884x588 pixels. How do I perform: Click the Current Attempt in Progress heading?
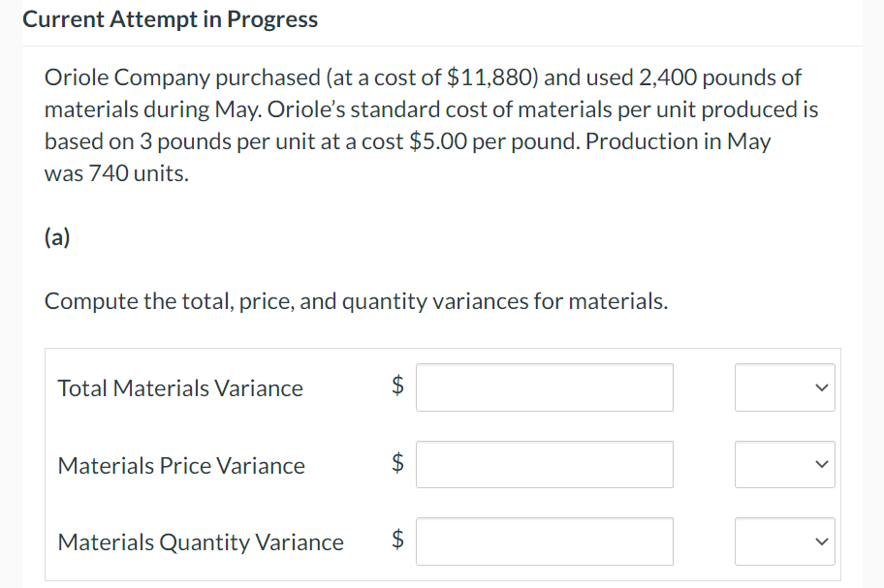tap(170, 18)
